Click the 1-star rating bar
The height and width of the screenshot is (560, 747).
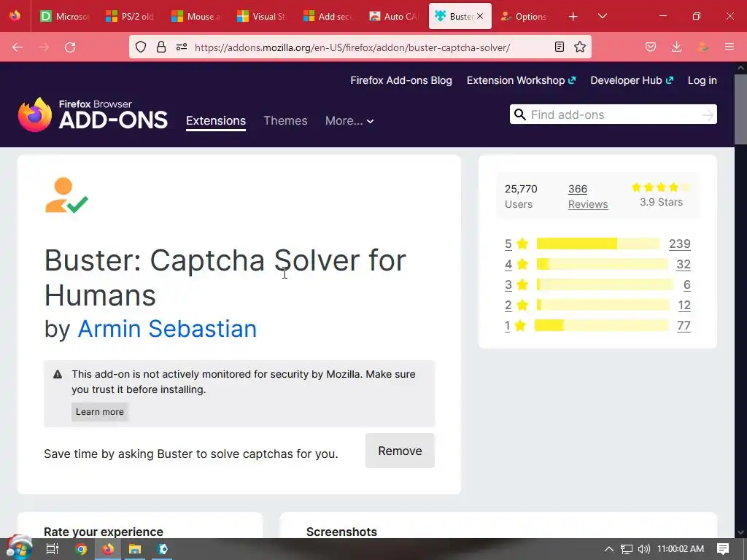[x=602, y=326]
